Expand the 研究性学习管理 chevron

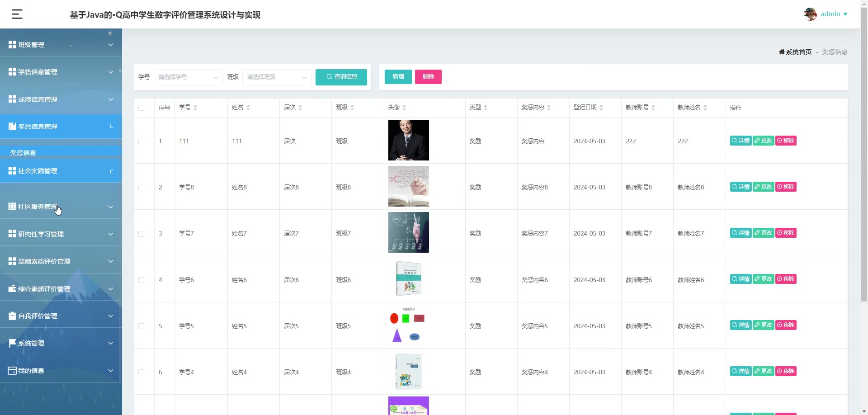(111, 234)
